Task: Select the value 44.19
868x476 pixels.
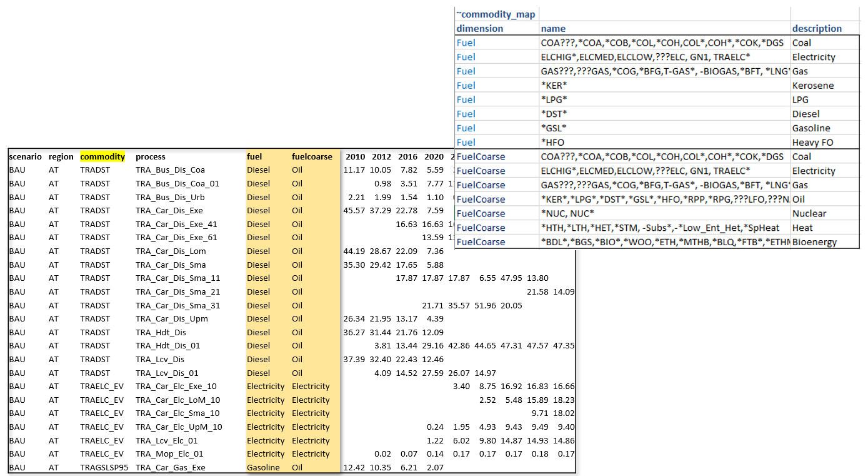Action: tap(354, 251)
